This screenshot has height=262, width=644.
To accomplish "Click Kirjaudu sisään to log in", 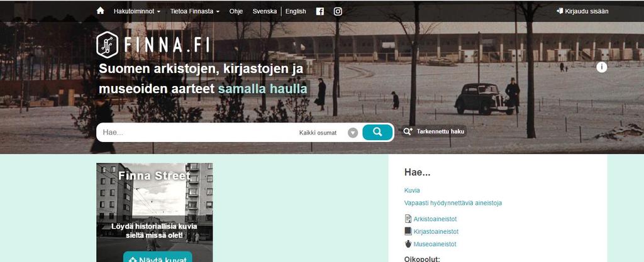I will tap(582, 11).
